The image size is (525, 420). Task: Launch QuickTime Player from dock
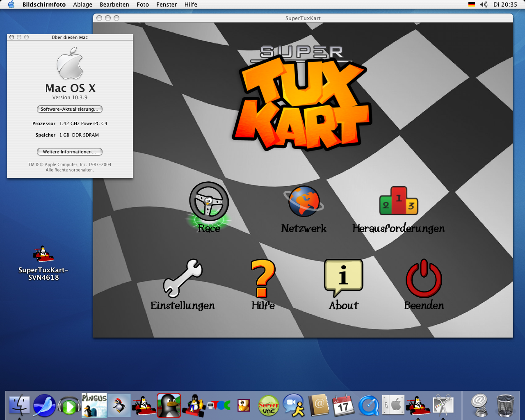[368, 406]
